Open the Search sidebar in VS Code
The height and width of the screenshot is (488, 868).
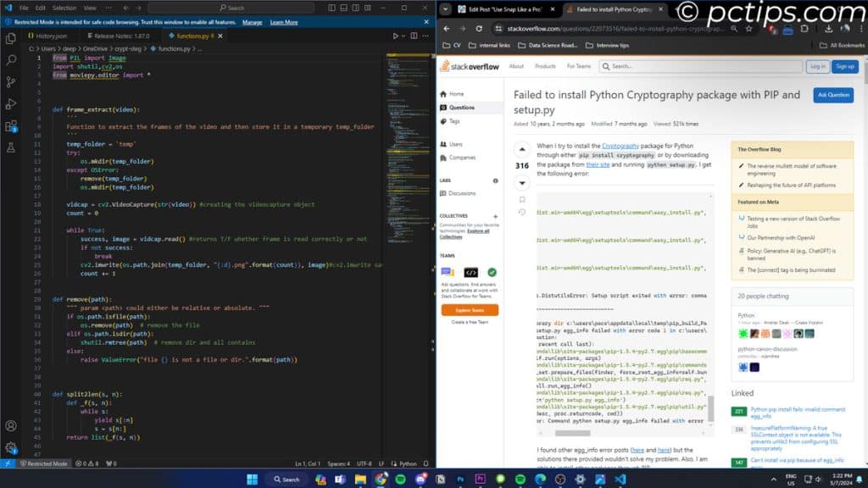pos(10,60)
